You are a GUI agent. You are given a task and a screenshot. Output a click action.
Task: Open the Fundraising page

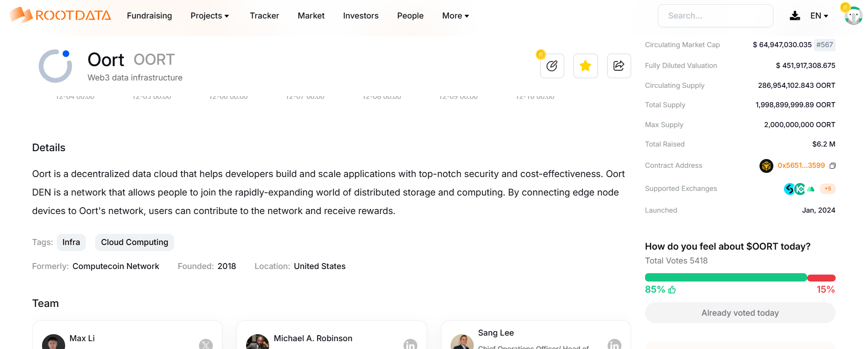pyautogui.click(x=149, y=16)
